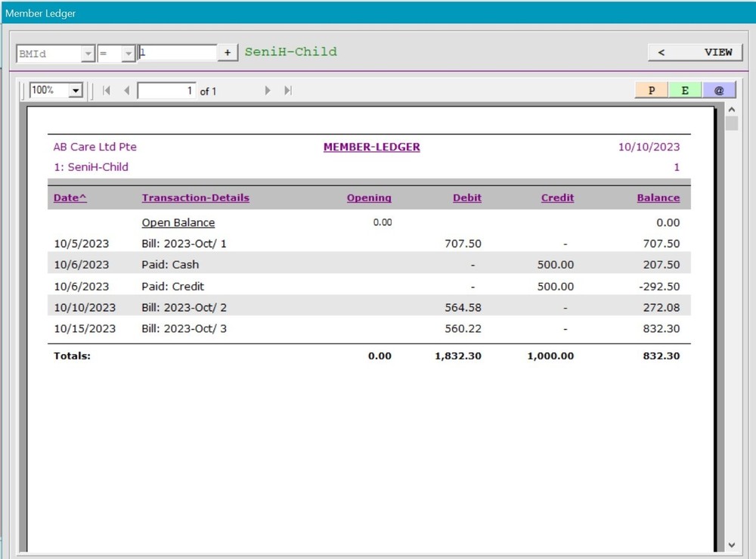Click the green SeniH-Child member label

[x=291, y=51]
